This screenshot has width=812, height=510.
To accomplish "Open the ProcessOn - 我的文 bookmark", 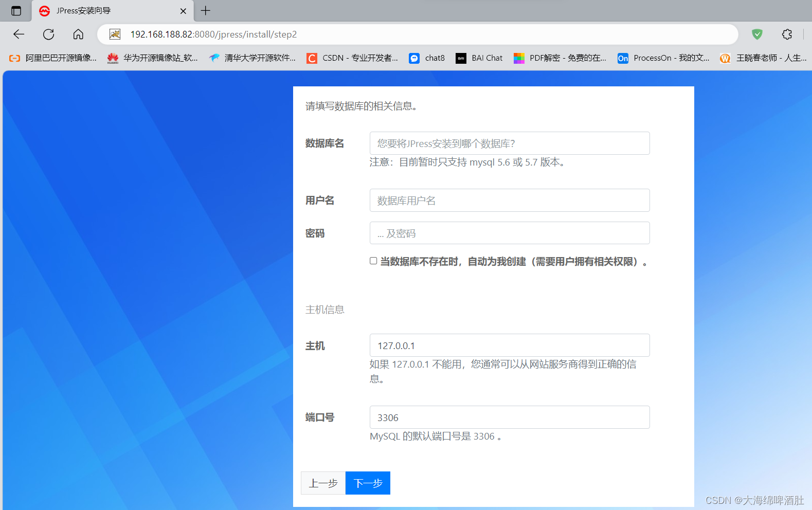I will point(663,58).
